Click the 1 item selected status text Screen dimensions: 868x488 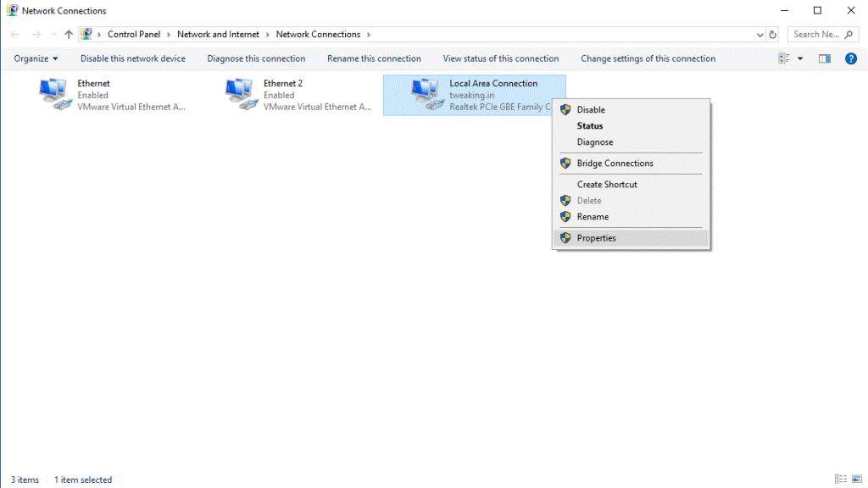click(83, 480)
